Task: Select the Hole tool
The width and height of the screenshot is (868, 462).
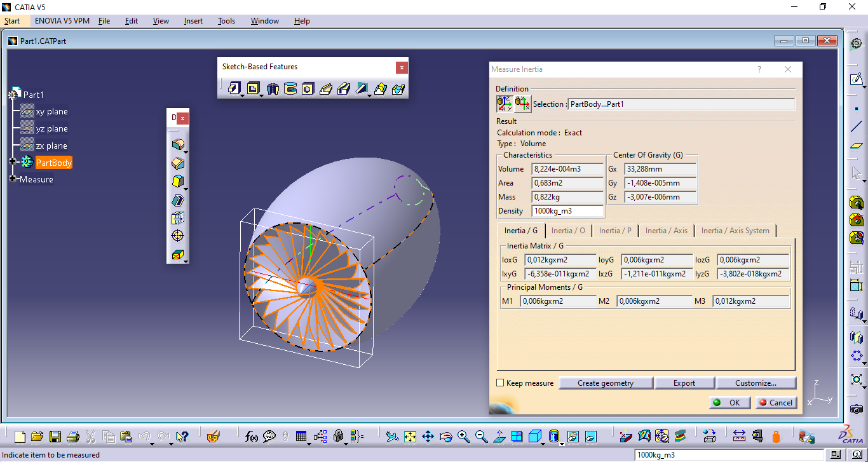Action: 308,88
